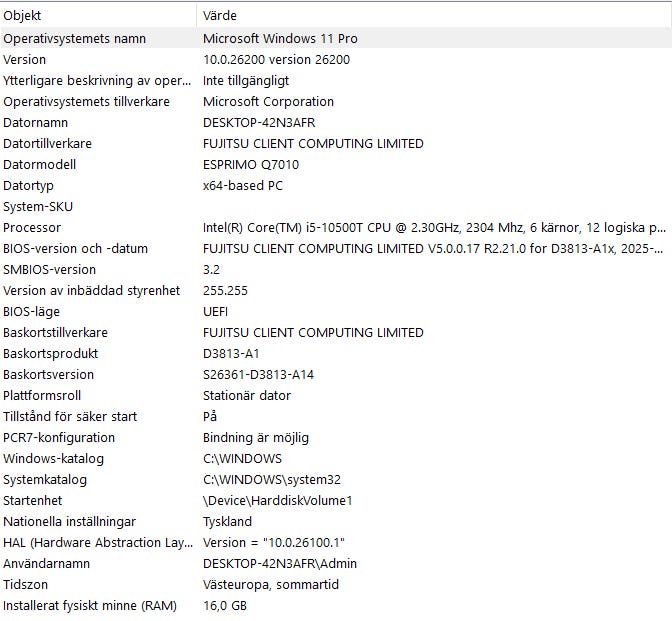Click the Systemkatalog row label

45,480
